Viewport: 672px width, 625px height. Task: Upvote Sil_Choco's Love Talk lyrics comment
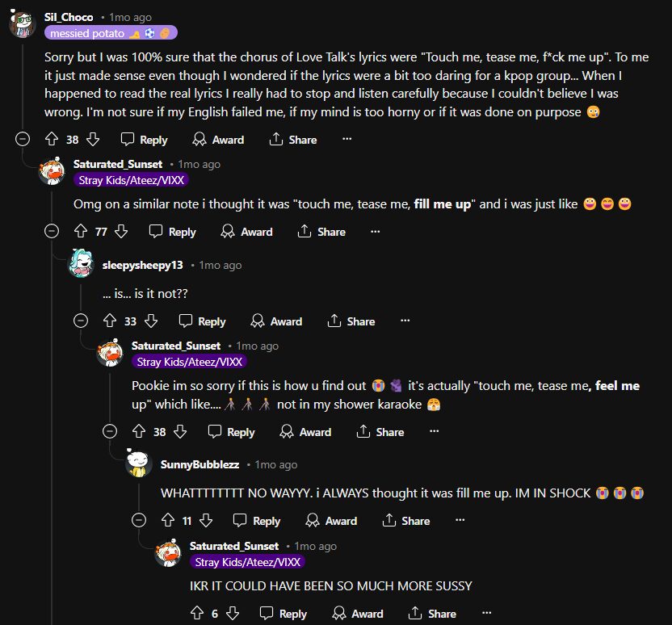click(x=51, y=140)
